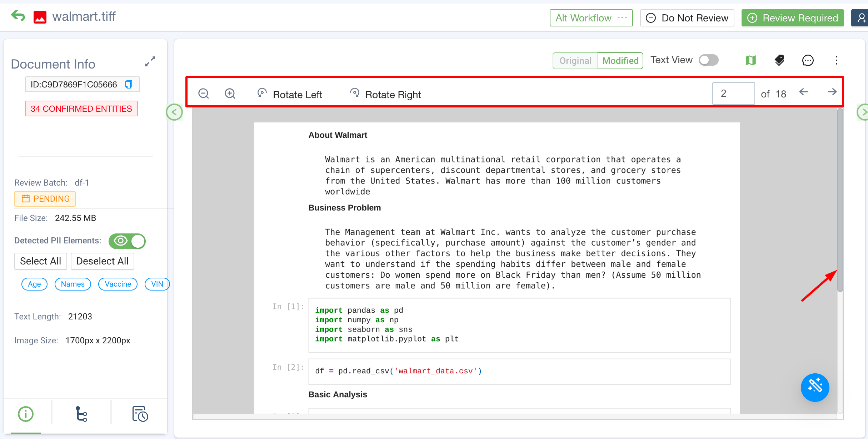Rotate the page right
This screenshot has width=868, height=439.
click(385, 94)
